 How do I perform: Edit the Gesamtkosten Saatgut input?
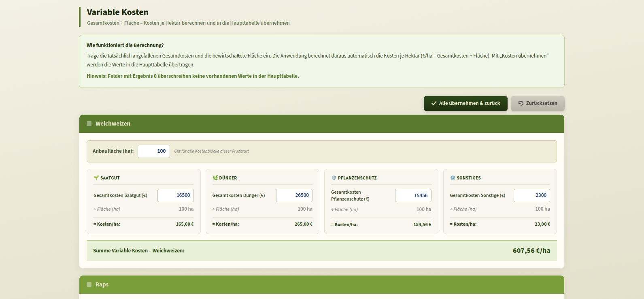point(176,195)
